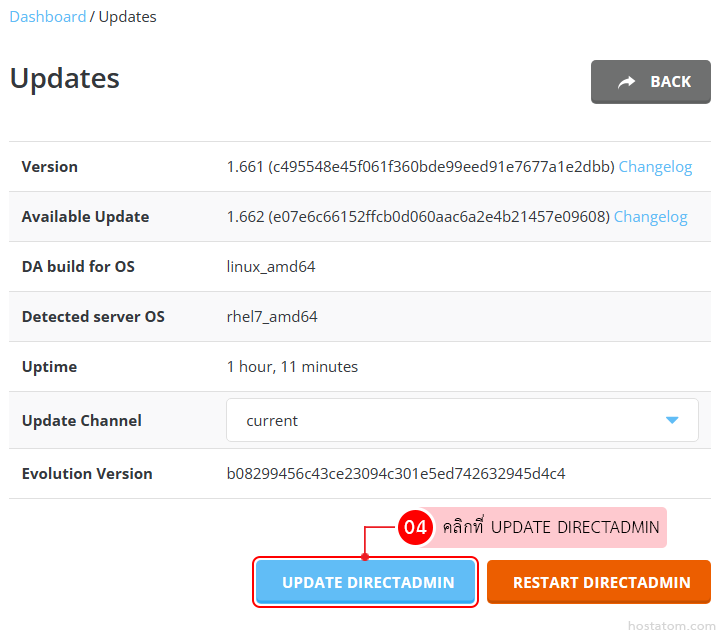Click the BACK button label
Screen dimensions: 720x634
click(670, 82)
